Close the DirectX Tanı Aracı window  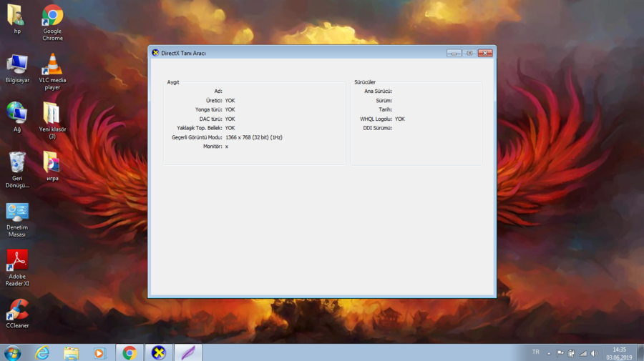(485, 53)
